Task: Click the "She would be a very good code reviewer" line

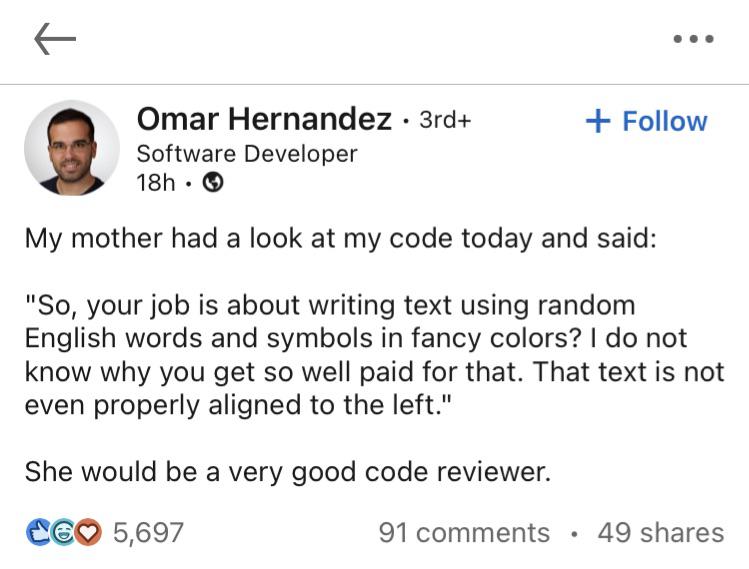Action: tap(288, 471)
